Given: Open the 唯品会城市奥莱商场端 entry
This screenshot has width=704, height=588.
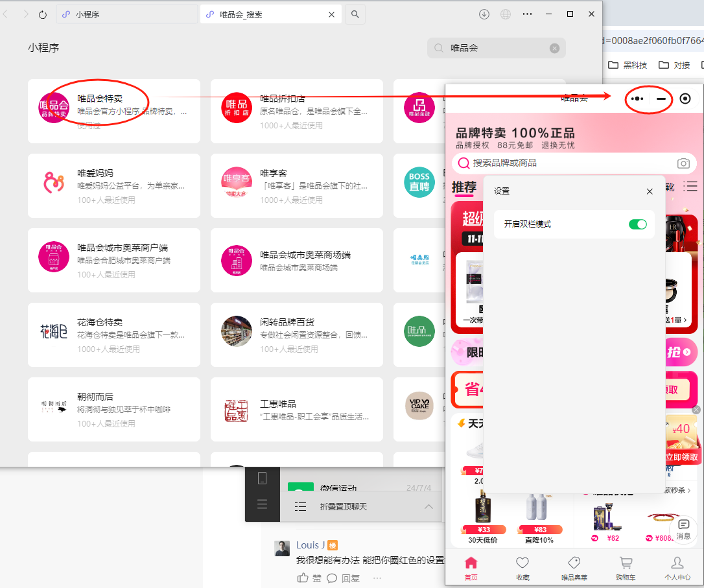Looking at the screenshot, I should point(297,260).
